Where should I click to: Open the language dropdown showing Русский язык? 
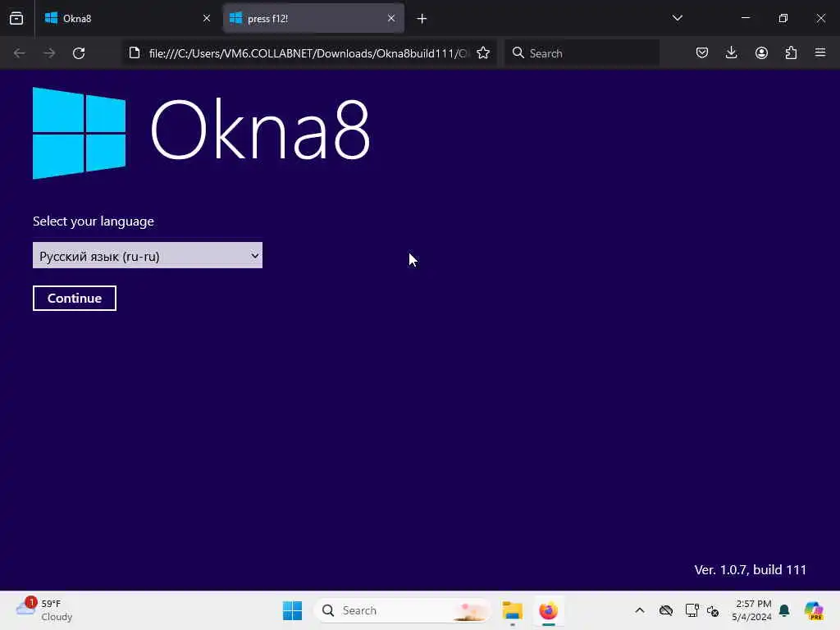148,256
